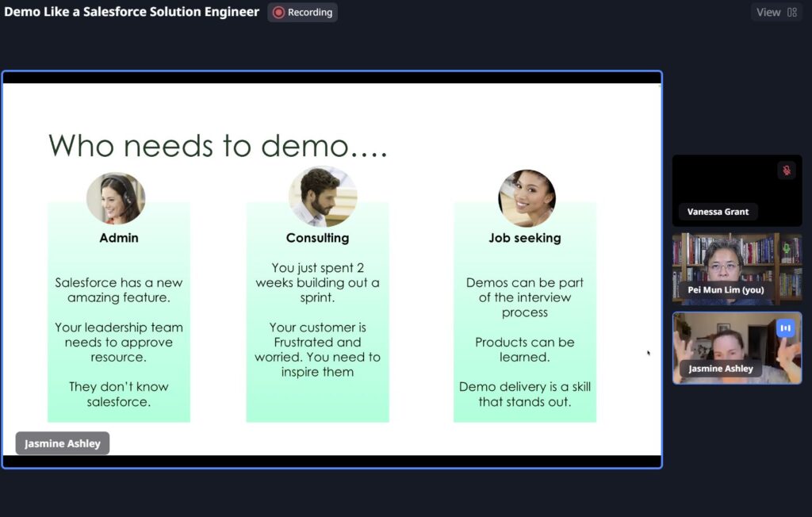812x517 pixels.
Task: Select Vanessa Grant's video tile
Action: click(737, 190)
